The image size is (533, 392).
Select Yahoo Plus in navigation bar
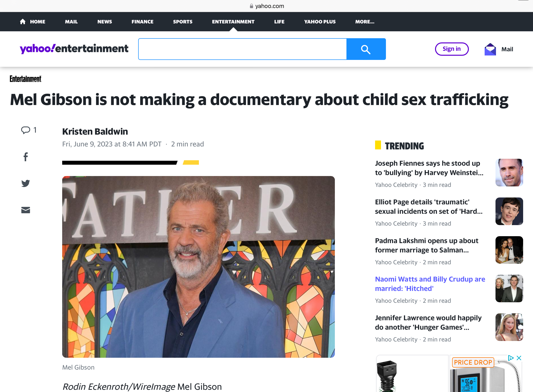coord(320,22)
